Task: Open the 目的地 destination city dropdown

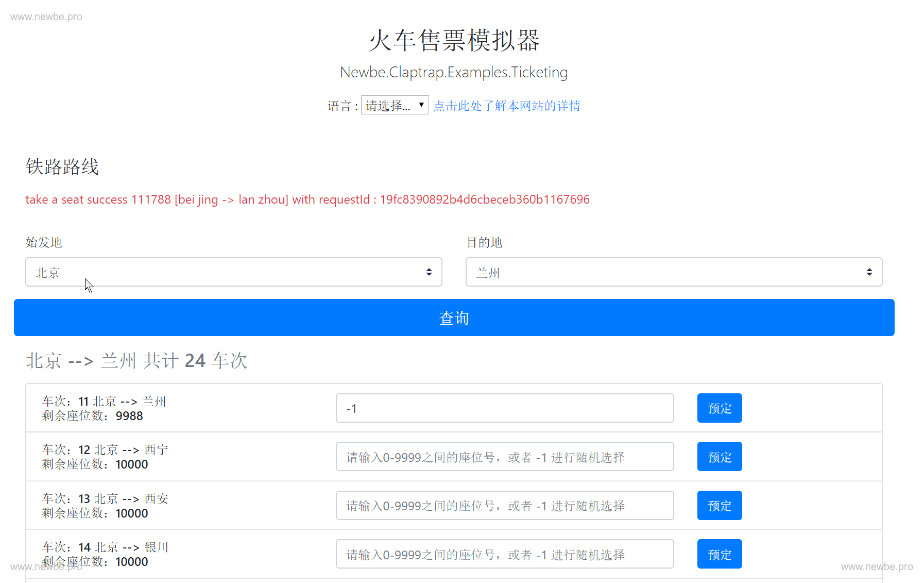Action: point(673,272)
